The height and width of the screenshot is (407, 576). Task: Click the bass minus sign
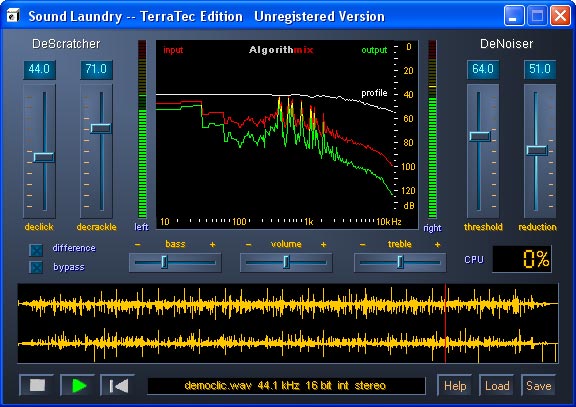(x=137, y=244)
